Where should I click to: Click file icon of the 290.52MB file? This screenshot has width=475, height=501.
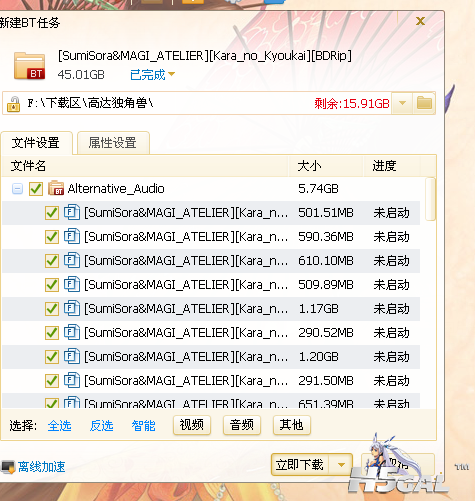click(x=72, y=332)
